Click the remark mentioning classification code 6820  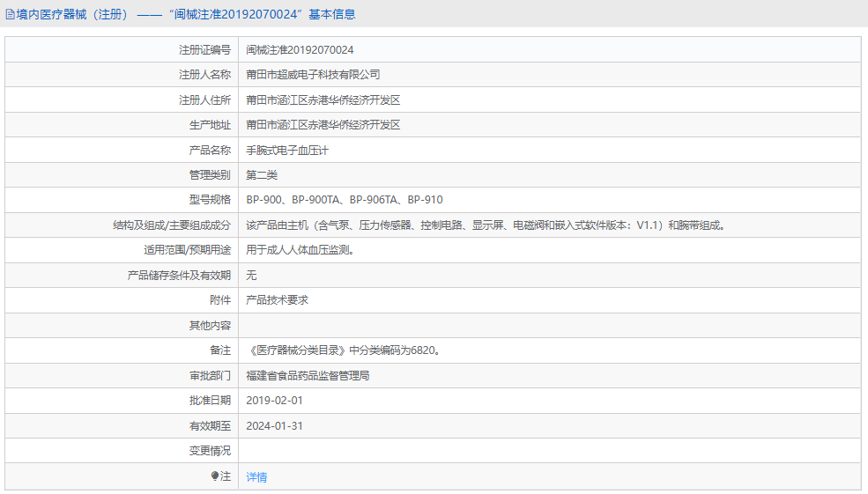tap(344, 350)
